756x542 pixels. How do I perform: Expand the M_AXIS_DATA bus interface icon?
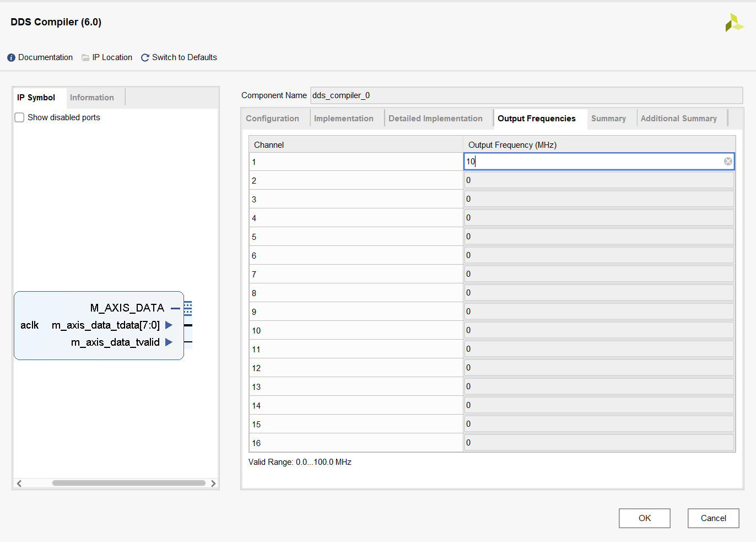tap(188, 308)
